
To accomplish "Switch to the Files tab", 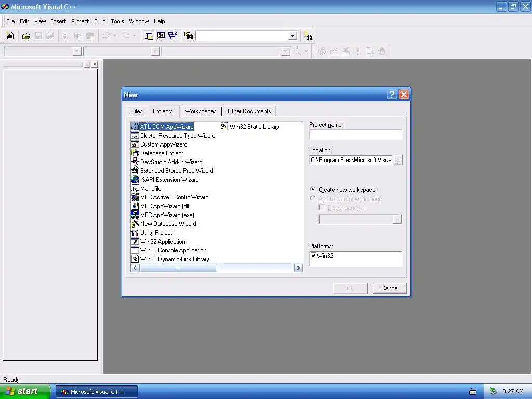I will pos(137,111).
